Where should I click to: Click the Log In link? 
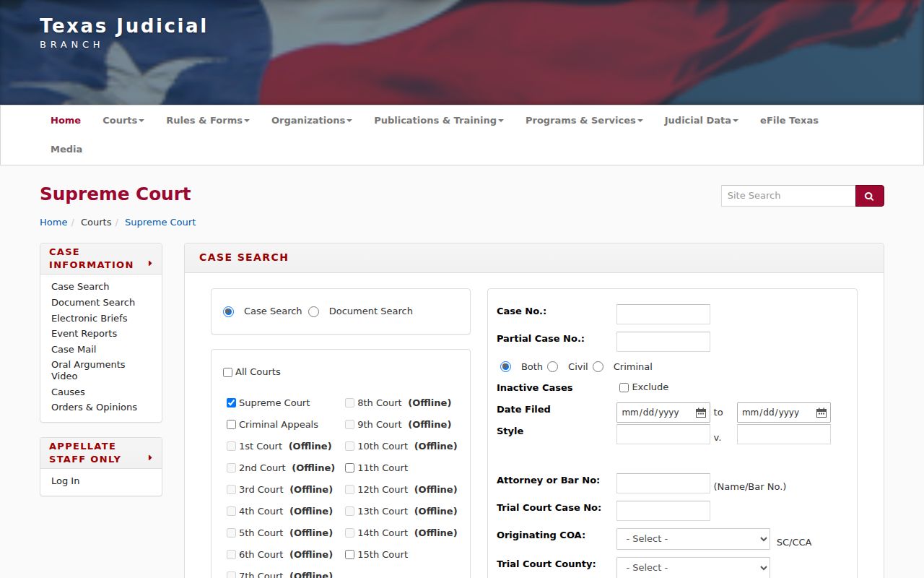pos(66,481)
